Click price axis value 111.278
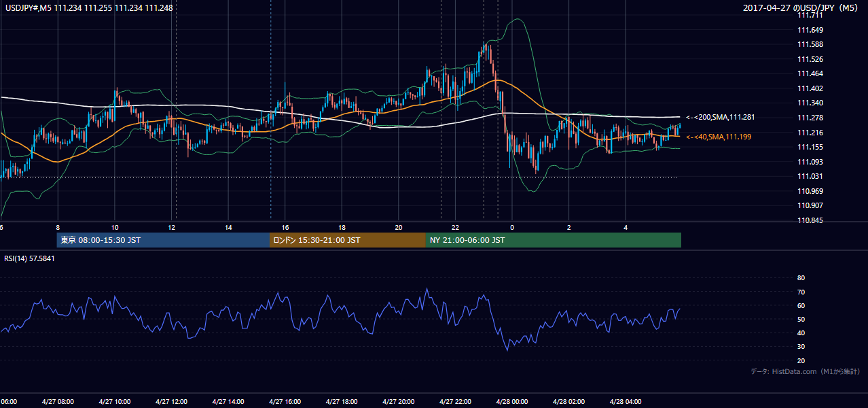The width and height of the screenshot is (868, 408). pos(810,118)
